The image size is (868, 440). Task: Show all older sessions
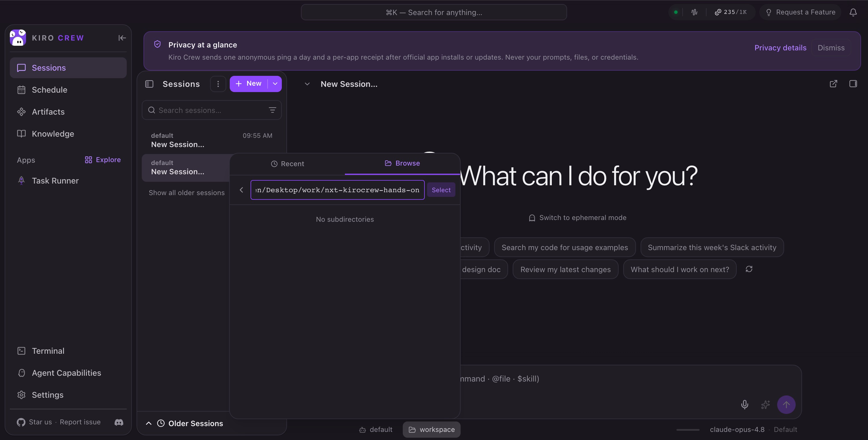click(186, 193)
